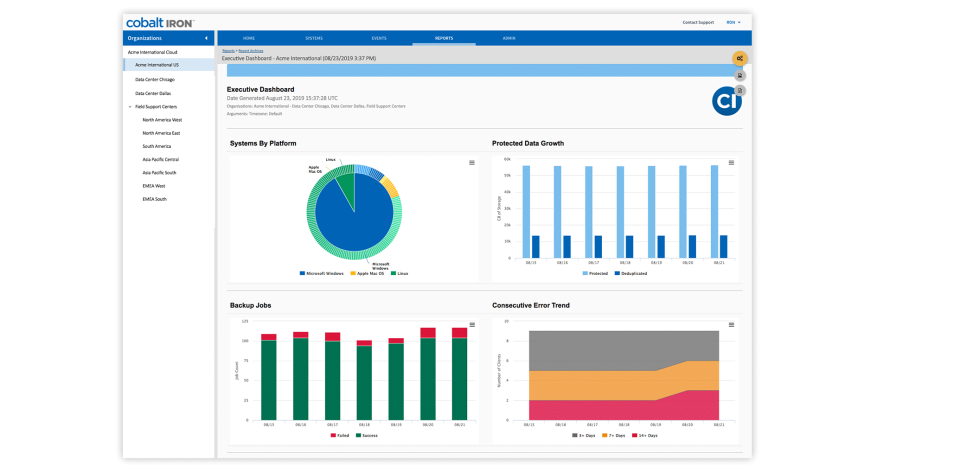Image resolution: width=960 pixels, height=473 pixels.
Task: Toggle Success series legend entry
Action: click(x=367, y=436)
